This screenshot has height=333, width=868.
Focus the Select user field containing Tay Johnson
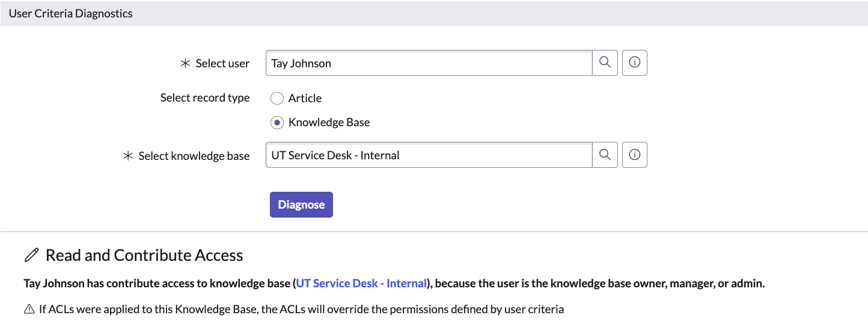pos(428,63)
